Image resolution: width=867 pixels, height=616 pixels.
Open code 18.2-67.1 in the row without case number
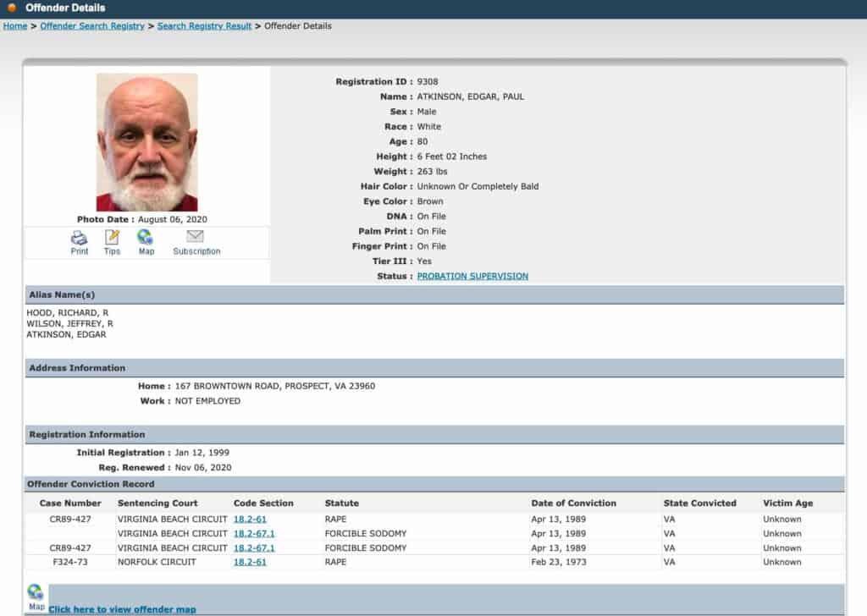click(254, 534)
